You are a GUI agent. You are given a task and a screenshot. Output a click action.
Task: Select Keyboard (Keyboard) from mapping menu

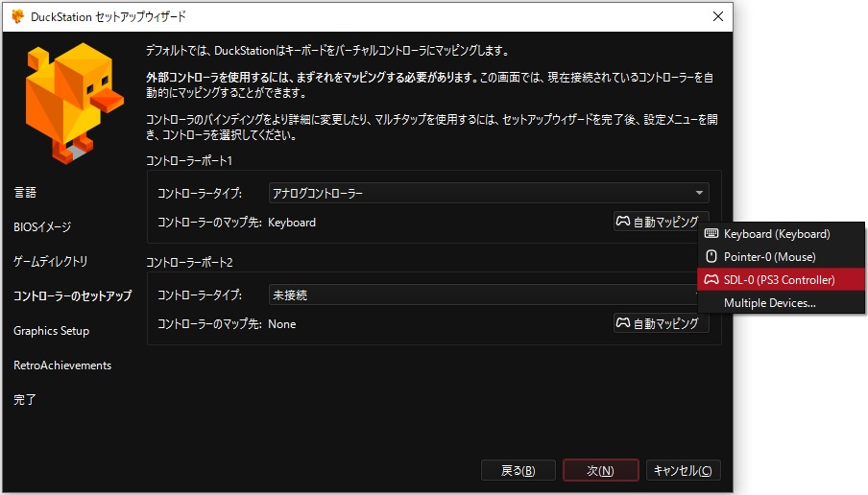point(781,234)
